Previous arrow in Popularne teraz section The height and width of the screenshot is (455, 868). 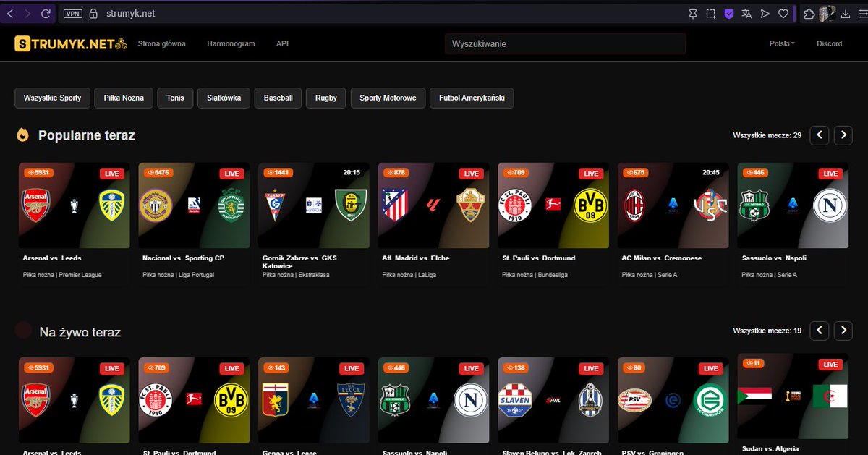819,135
